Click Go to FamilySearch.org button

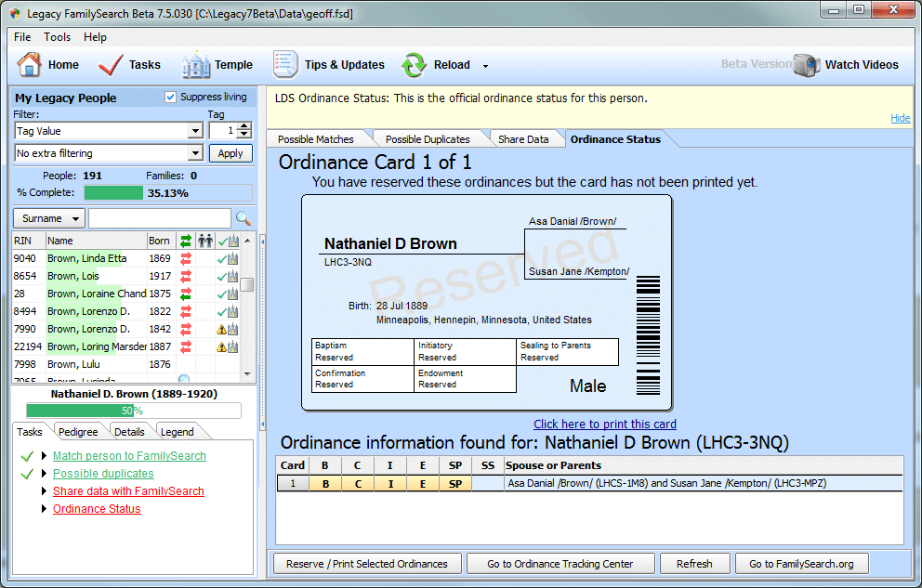coord(801,564)
